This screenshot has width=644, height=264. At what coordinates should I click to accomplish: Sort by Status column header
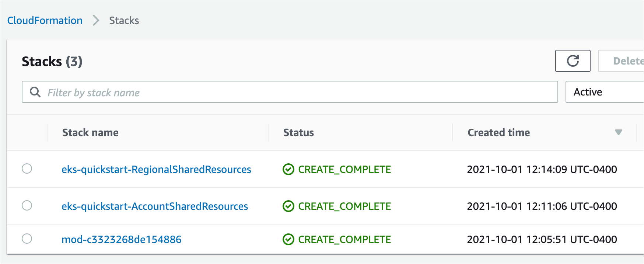click(298, 132)
